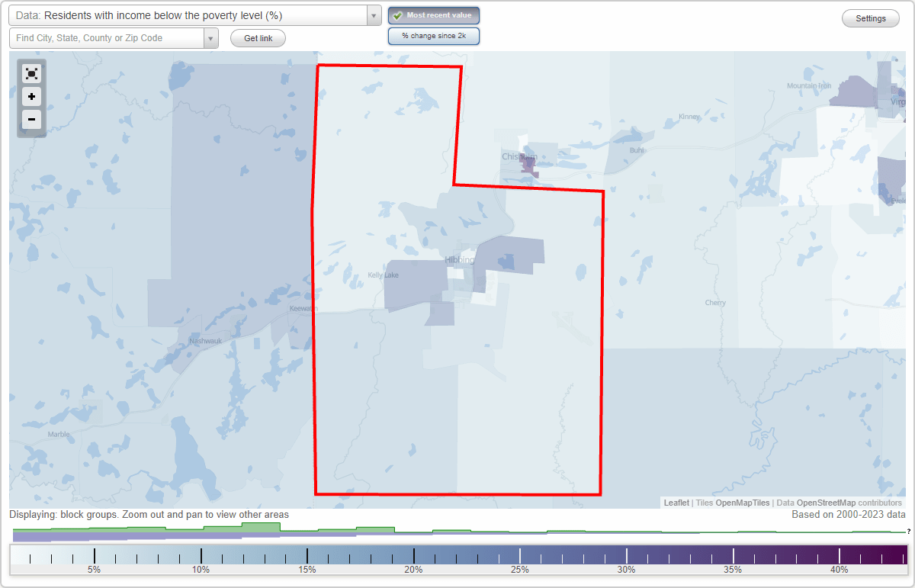Zoom in using the plus map icon
The width and height of the screenshot is (915, 588).
tap(31, 97)
